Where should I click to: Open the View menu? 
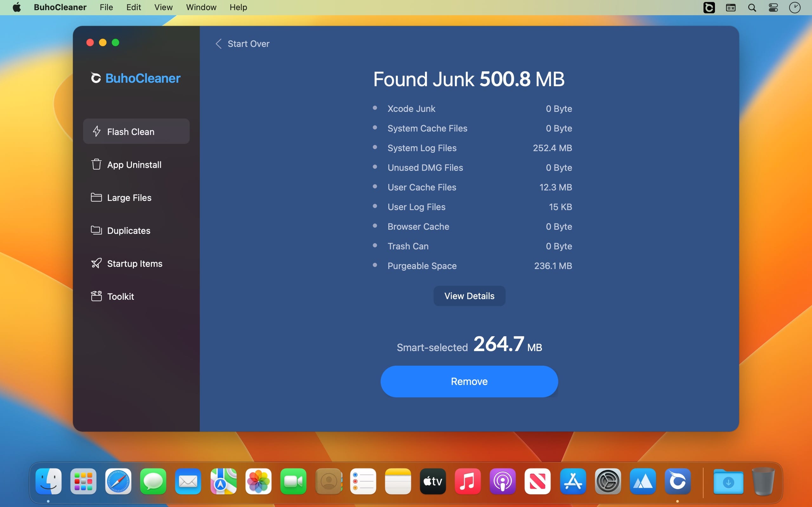coord(163,7)
